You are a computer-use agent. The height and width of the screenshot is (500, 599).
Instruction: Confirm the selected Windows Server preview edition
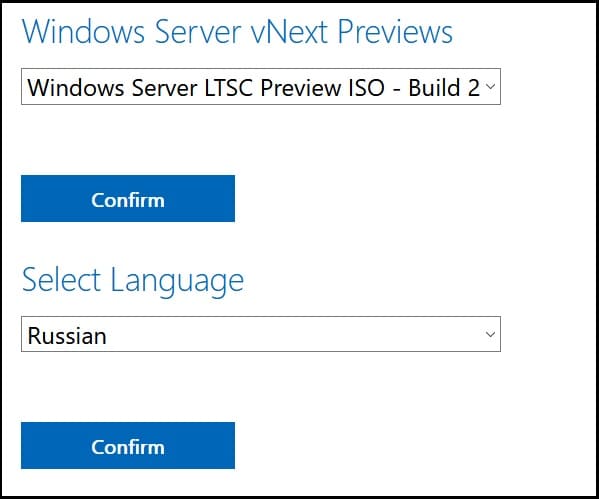pos(128,198)
